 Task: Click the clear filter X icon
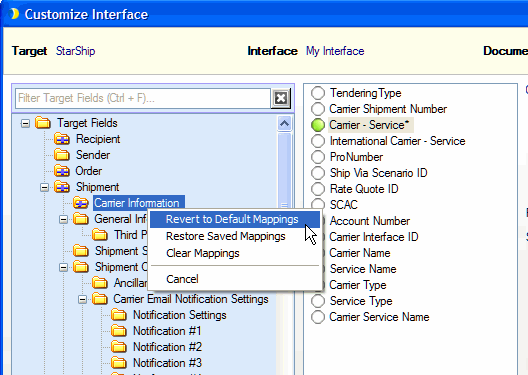click(281, 98)
